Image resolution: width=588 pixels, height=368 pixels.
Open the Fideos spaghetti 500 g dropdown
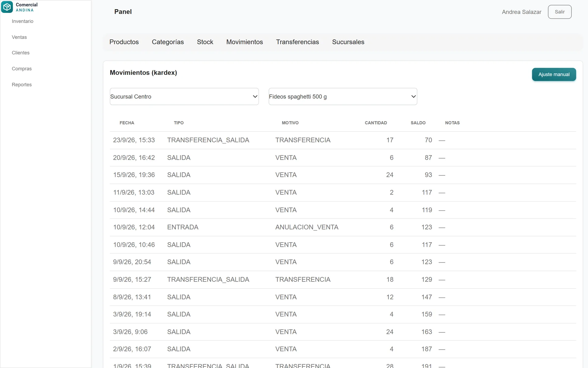point(343,97)
